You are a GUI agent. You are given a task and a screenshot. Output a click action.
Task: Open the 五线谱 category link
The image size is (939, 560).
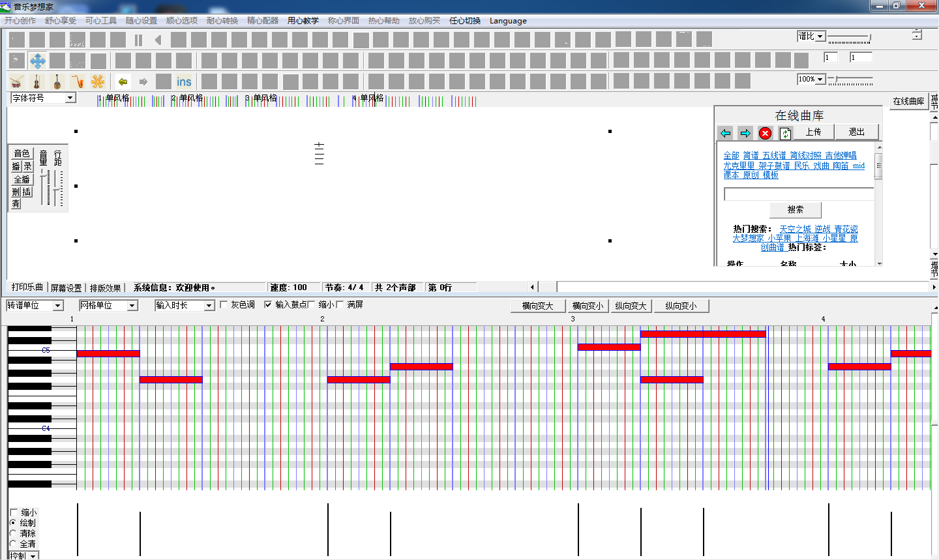[x=774, y=156]
